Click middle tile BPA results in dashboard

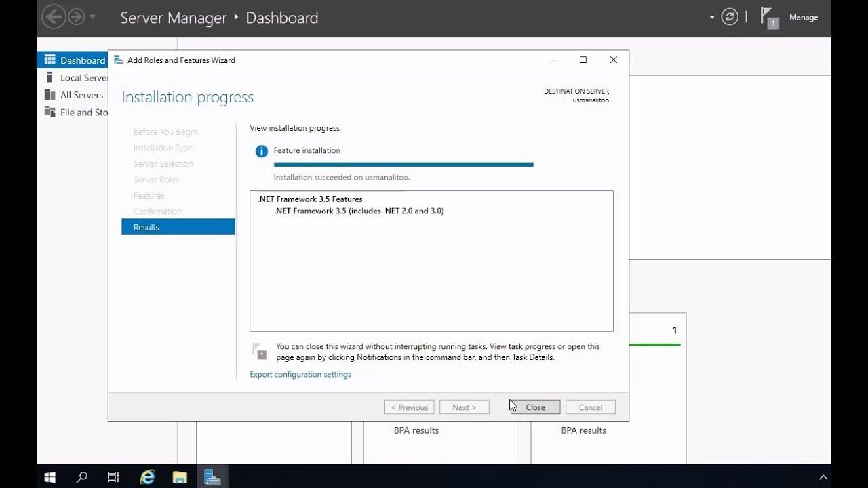(416, 430)
